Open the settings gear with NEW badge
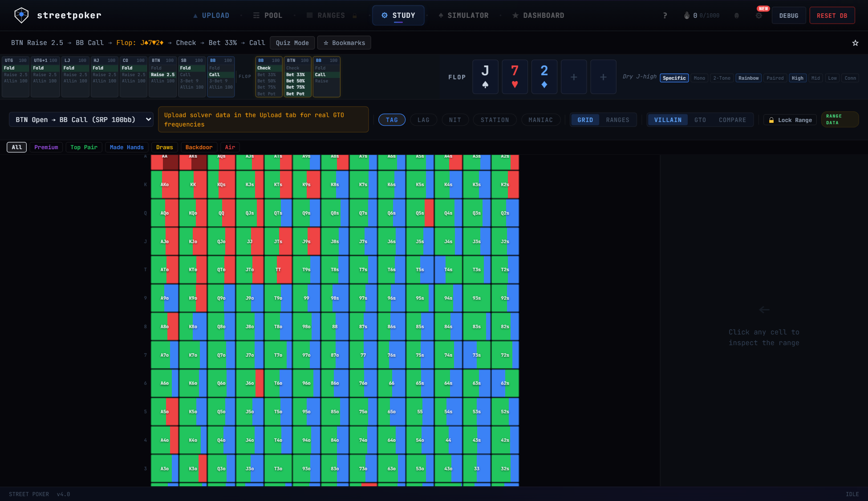 (759, 15)
